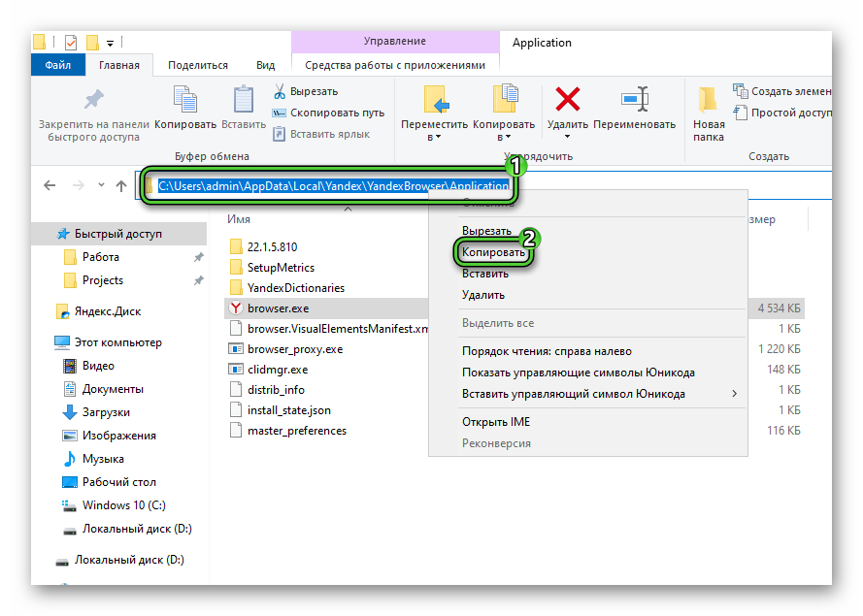
Task: Click the Pin to Quick Access icon
Action: (94, 100)
